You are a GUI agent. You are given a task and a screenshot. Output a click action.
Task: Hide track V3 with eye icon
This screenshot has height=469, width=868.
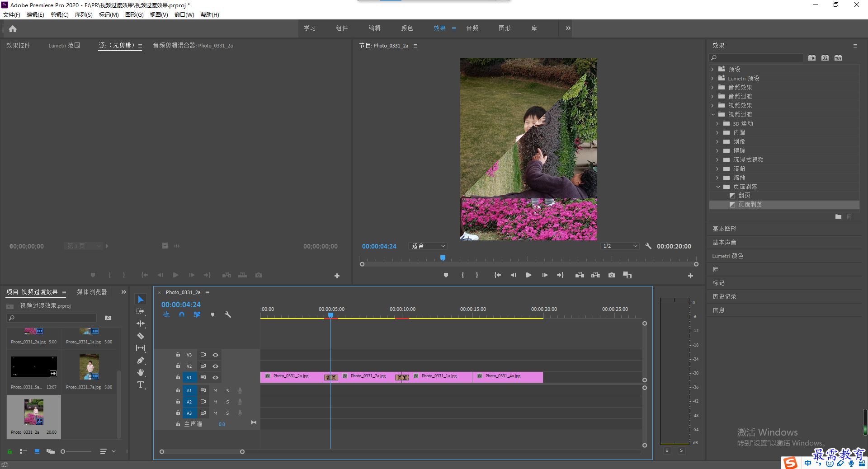coord(215,355)
